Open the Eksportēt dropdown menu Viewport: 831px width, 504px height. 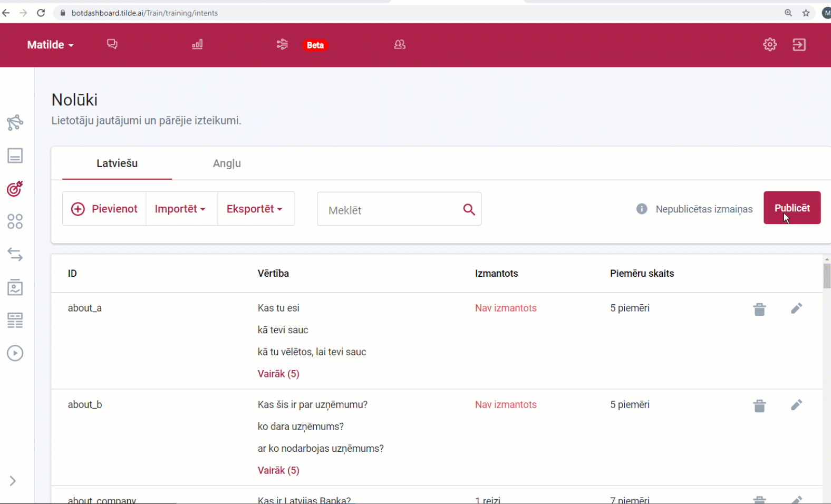[255, 209]
